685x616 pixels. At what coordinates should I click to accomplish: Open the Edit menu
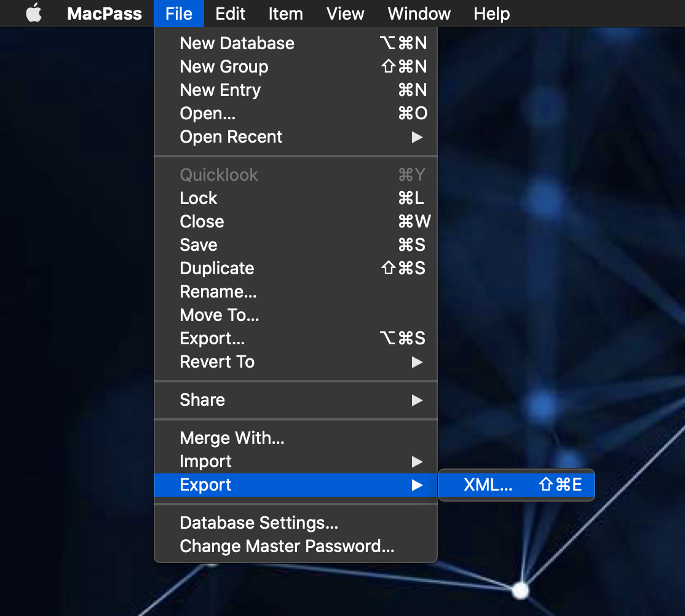tap(231, 14)
